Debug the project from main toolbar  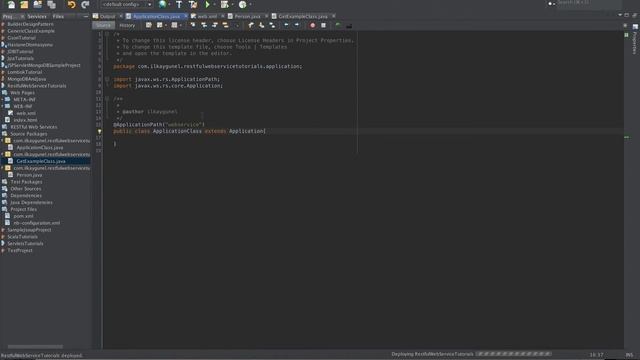coord(224,4)
